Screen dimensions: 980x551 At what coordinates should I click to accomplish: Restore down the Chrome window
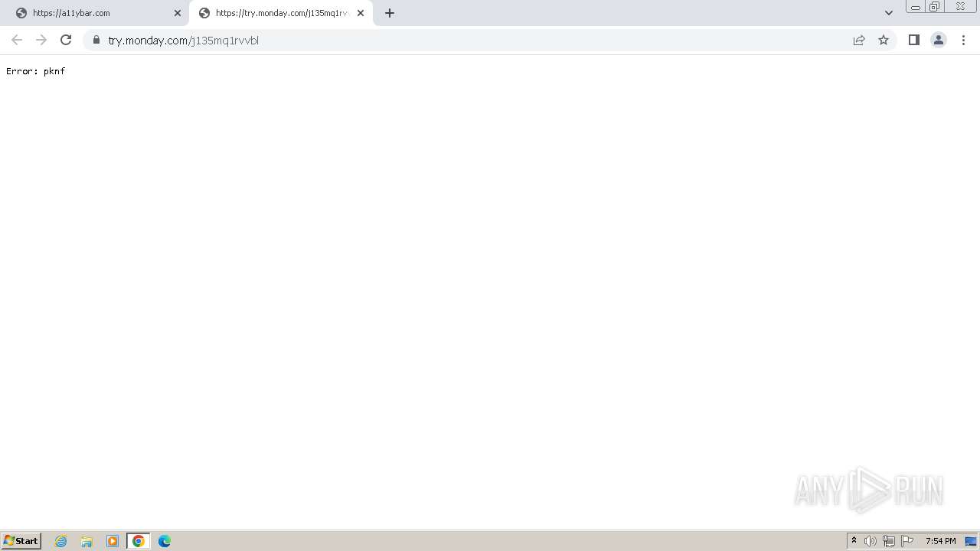point(935,7)
